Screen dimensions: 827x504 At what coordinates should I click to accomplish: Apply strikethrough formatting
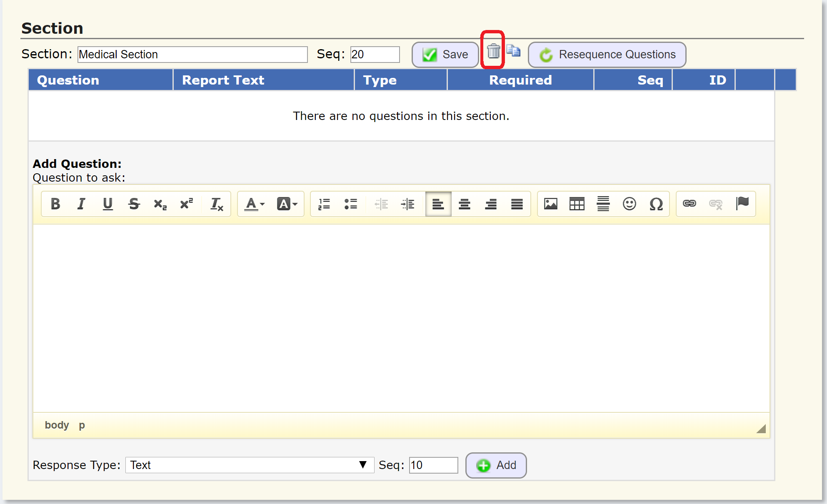[x=134, y=204]
